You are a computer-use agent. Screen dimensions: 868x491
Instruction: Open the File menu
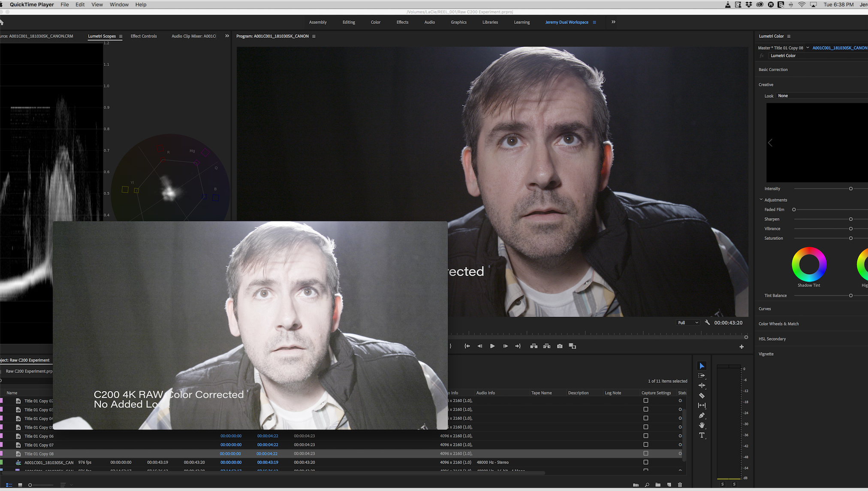pos(65,5)
